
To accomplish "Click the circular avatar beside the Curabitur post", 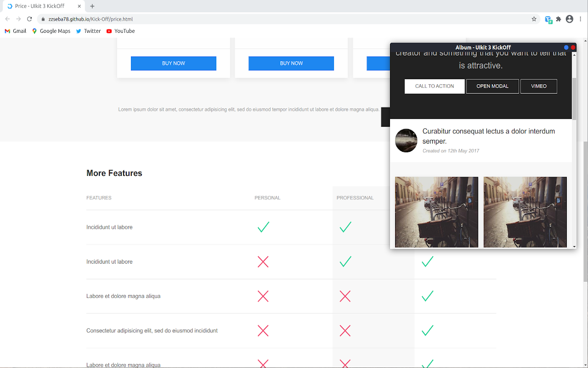I will tap(406, 140).
